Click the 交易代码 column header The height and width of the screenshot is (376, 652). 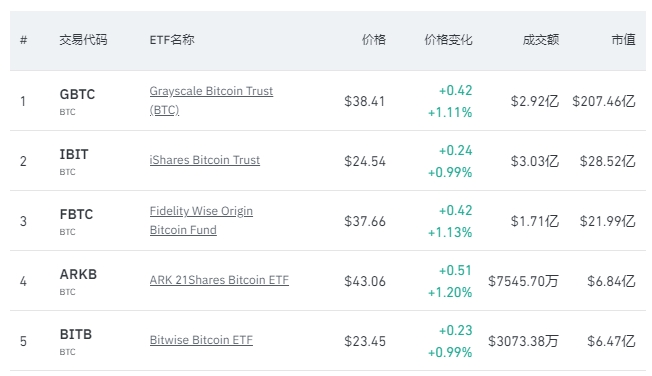click(83, 40)
